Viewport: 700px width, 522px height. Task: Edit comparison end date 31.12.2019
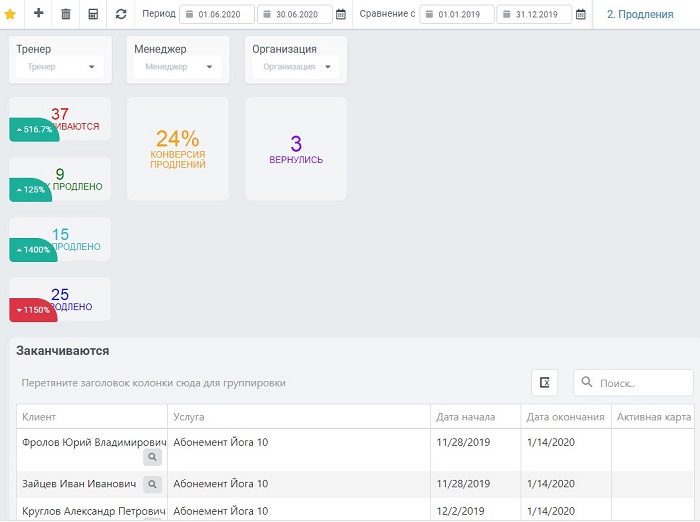534,14
